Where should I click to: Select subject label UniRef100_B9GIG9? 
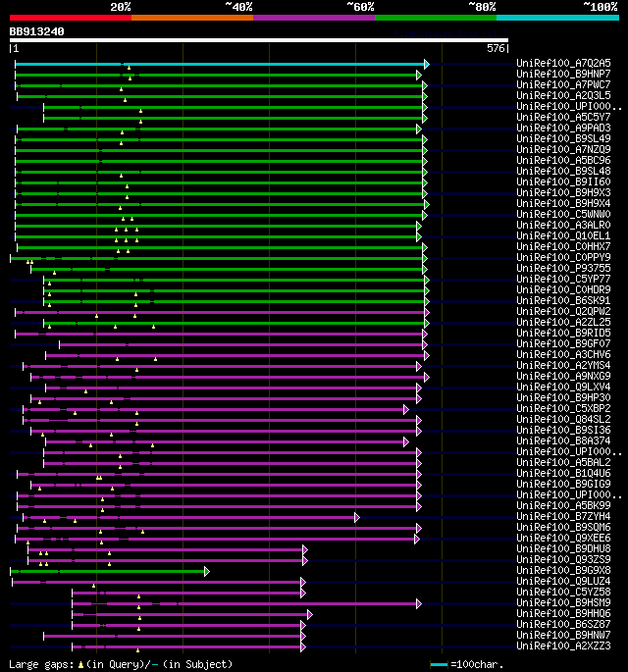[x=563, y=484]
